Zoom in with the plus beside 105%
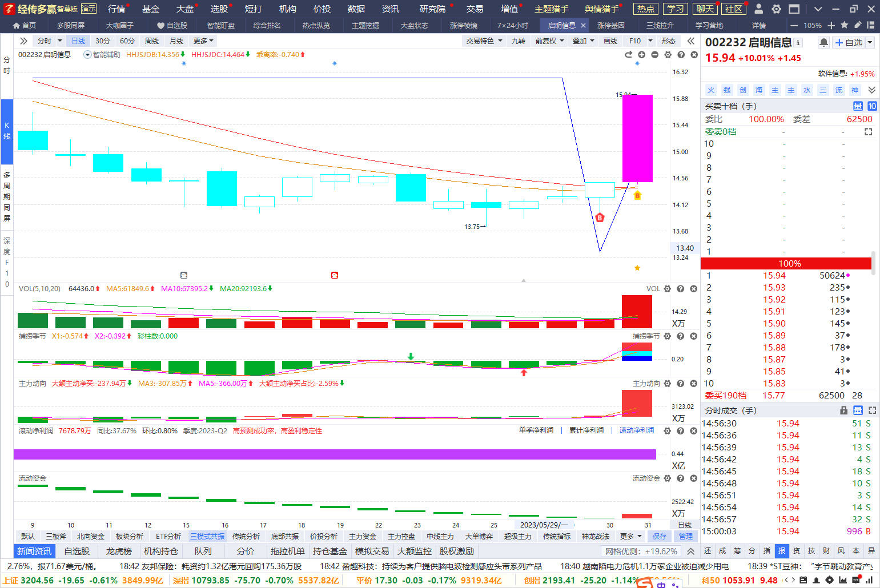Screen dimensions: 880x588 click(831, 26)
